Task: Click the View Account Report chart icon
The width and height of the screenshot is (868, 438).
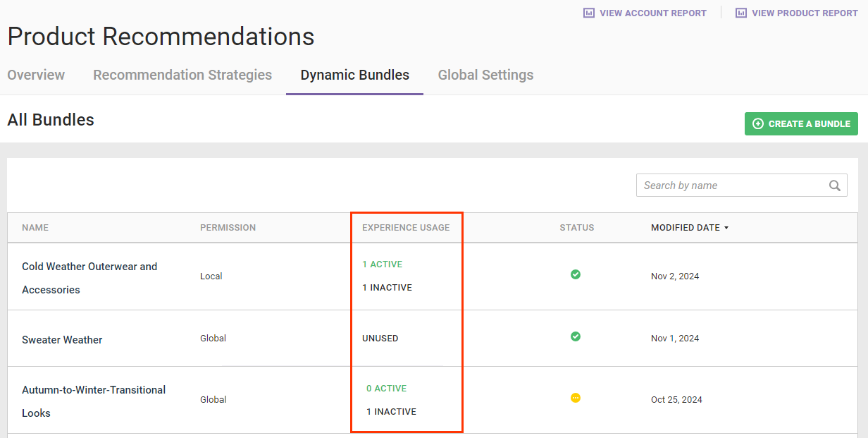Action: (589, 13)
